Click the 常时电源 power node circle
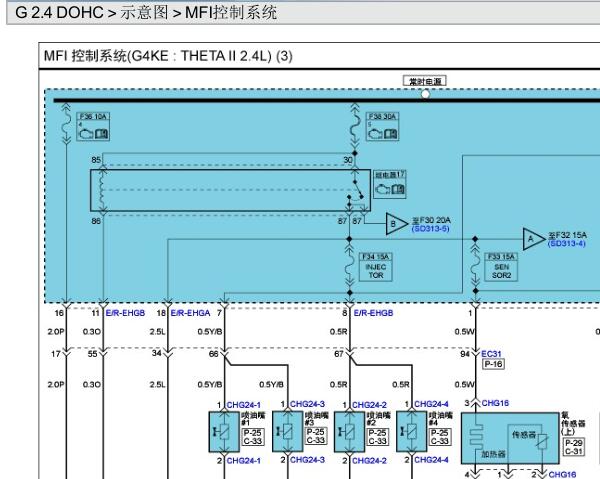Viewport: 600px width, 479px height. (x=425, y=94)
